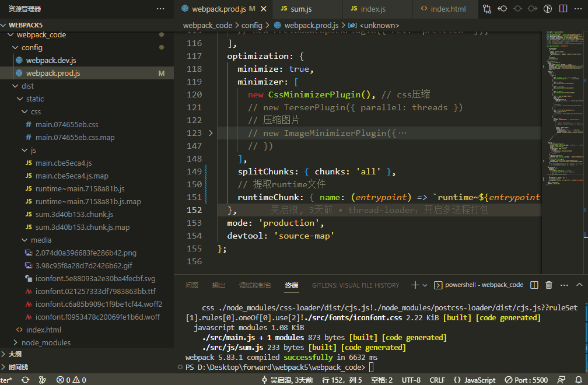Switch to 问题 problems panel tab
Viewport: 588px width, 385px height.
(191, 285)
